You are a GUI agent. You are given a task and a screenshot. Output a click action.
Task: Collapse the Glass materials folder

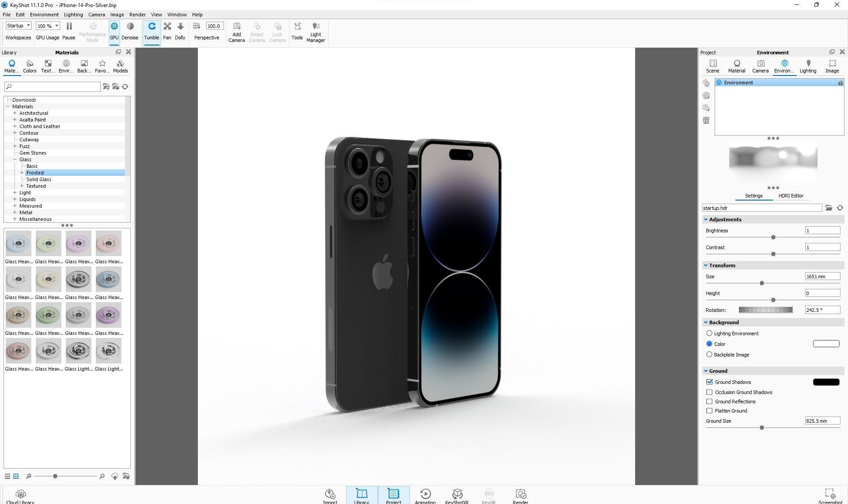click(15, 159)
